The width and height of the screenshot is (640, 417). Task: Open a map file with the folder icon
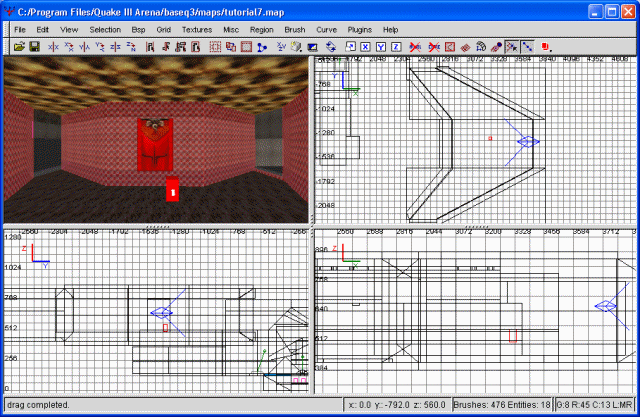coord(19,47)
